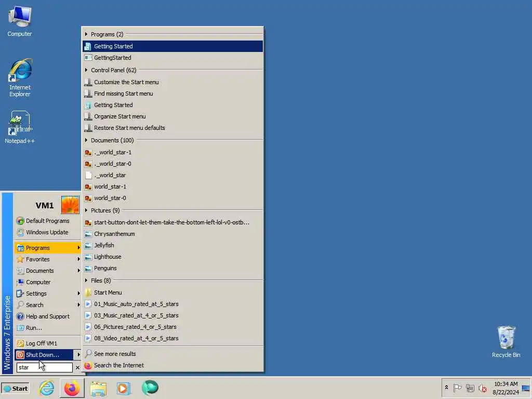This screenshot has height=399, width=532.
Task: Open Organize Start menu
Action: tap(172, 116)
